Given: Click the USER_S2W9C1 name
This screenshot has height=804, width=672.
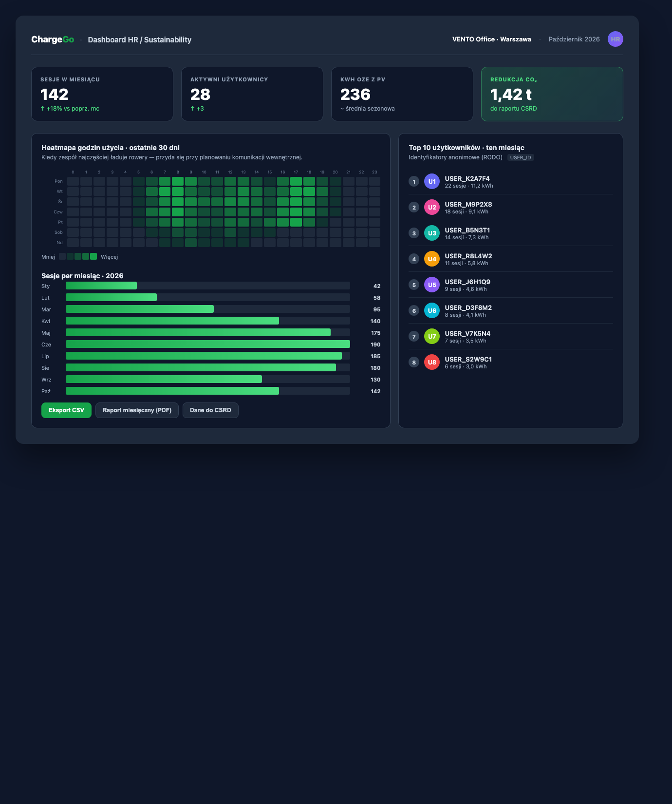Looking at the screenshot, I should pyautogui.click(x=468, y=360).
